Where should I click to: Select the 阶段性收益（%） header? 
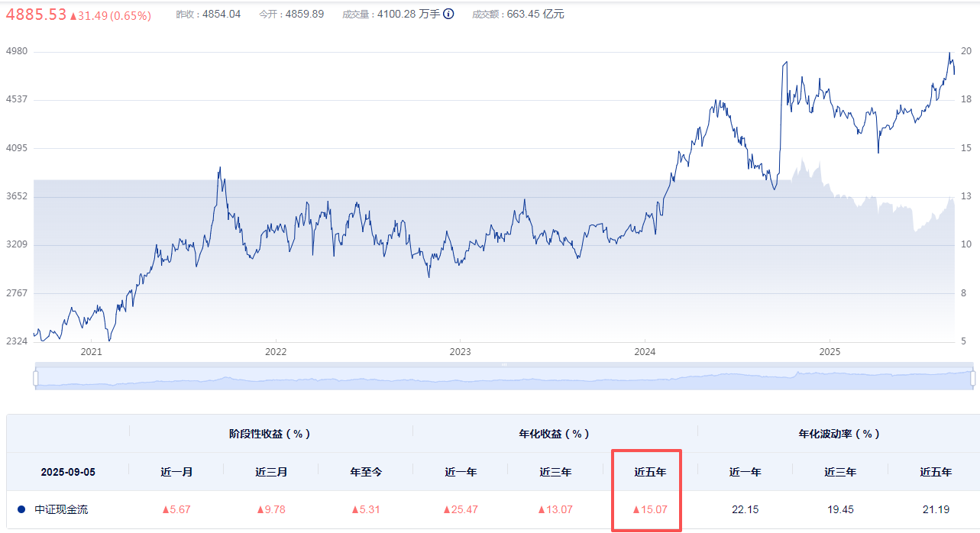(270, 434)
